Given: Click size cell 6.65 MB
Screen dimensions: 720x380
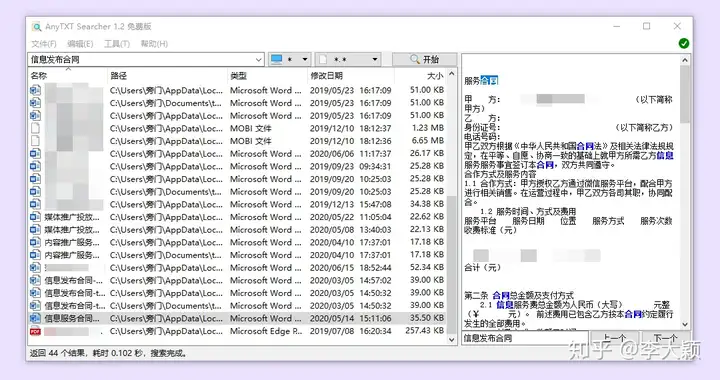Looking at the screenshot, I should (x=428, y=140).
